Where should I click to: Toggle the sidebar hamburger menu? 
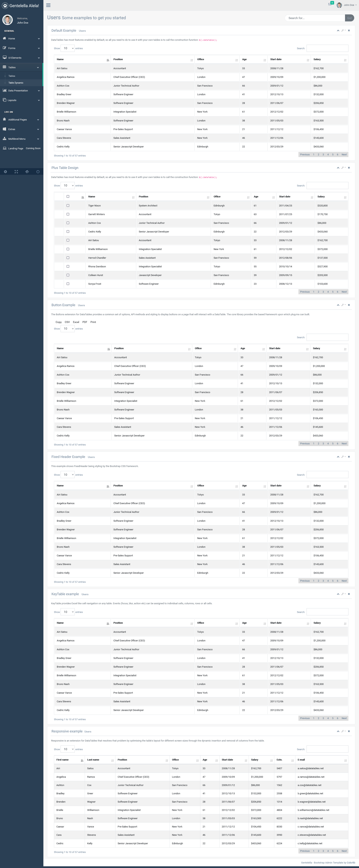point(48,5)
